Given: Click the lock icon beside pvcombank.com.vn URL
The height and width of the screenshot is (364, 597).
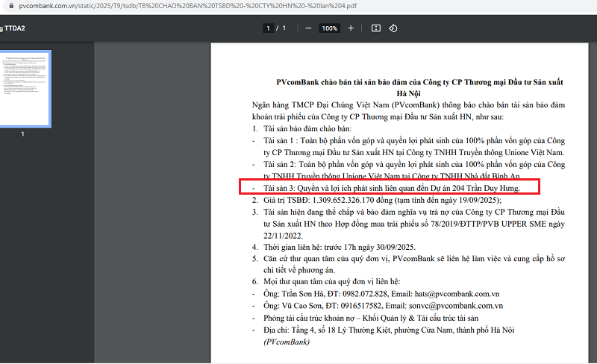Looking at the screenshot, I should coord(11,6).
